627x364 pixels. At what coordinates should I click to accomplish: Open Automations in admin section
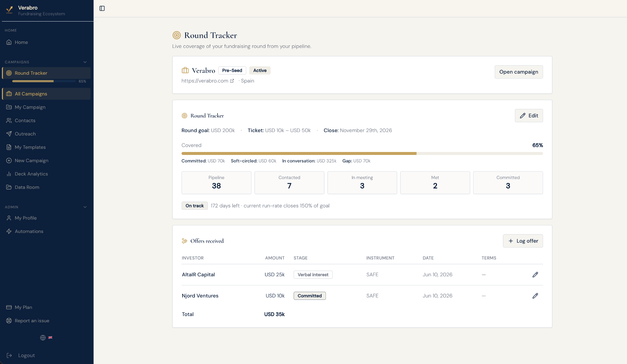46,232
